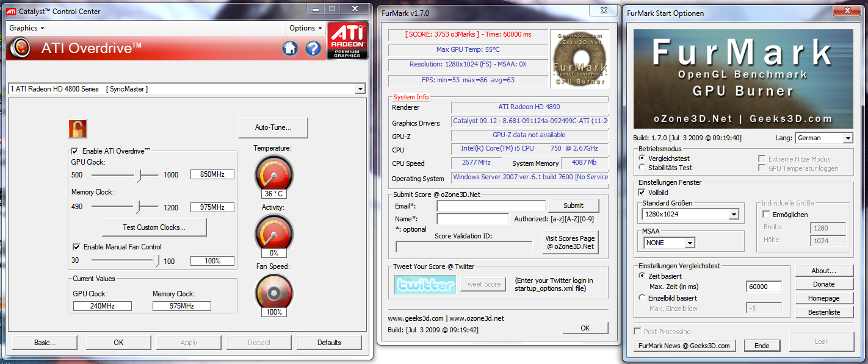Click the Catalyst Control Center title icon
Image resolution: width=868 pixels, height=364 pixels.
tap(12, 12)
